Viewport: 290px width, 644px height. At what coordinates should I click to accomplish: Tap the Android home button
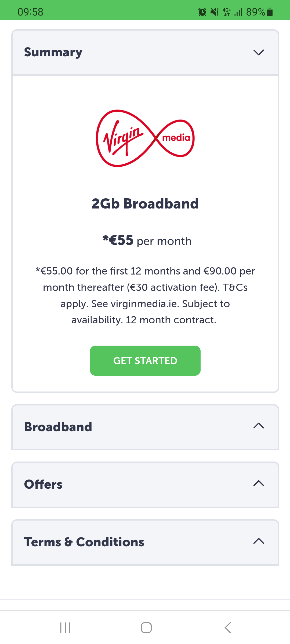(146, 628)
